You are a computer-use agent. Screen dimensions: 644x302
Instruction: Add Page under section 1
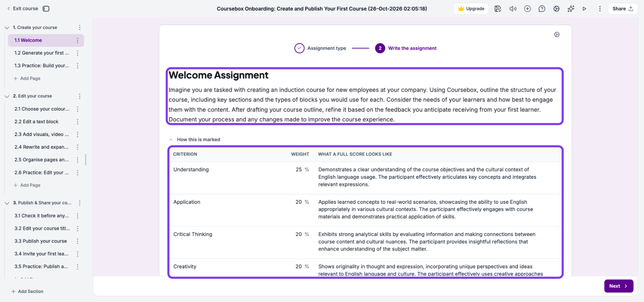[x=27, y=78]
